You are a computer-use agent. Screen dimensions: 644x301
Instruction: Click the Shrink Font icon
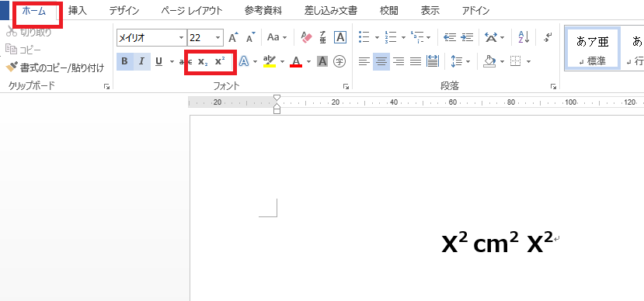(x=251, y=38)
